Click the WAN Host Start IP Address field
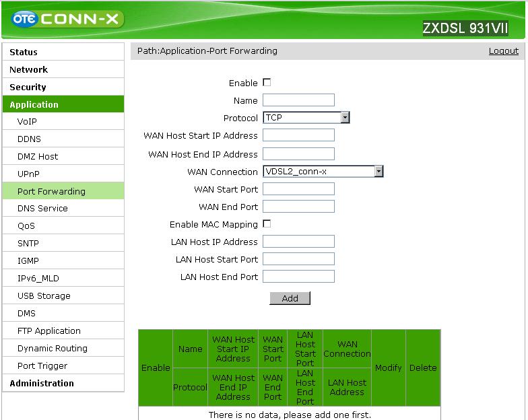This screenshot has height=420, width=528. pos(299,135)
